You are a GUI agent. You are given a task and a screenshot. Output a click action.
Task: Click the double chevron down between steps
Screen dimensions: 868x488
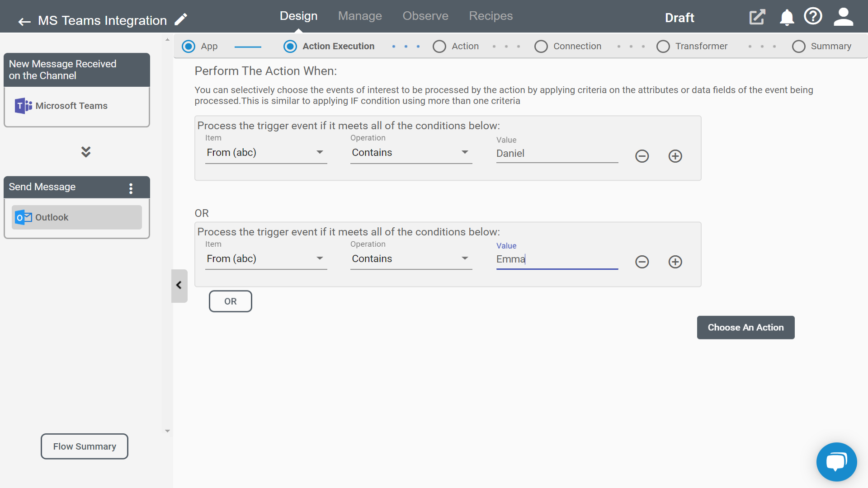pos(86,152)
